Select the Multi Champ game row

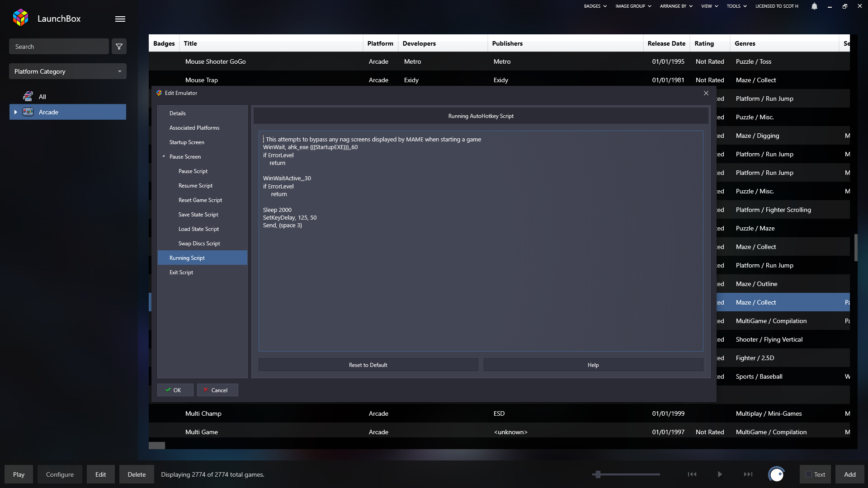coord(499,413)
